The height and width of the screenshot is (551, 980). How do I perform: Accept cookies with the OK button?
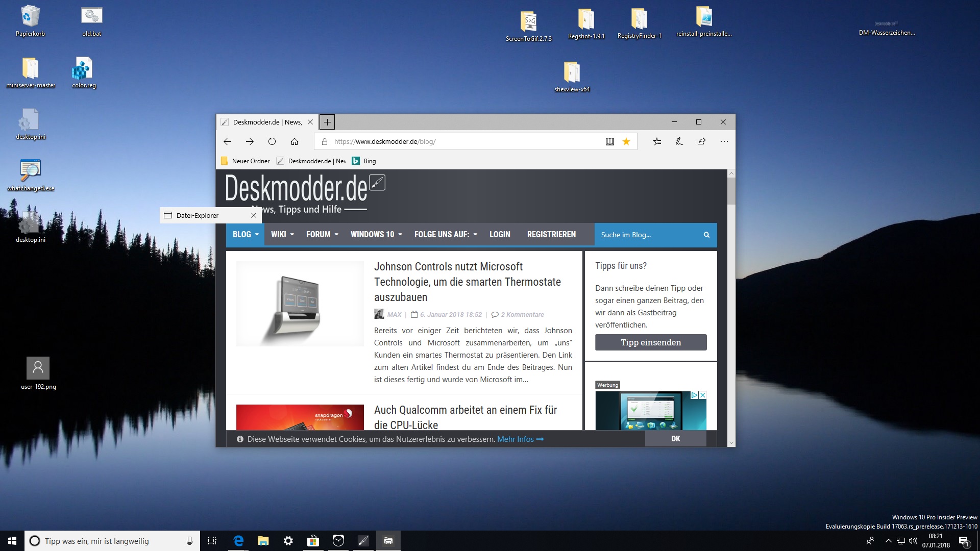(x=675, y=439)
